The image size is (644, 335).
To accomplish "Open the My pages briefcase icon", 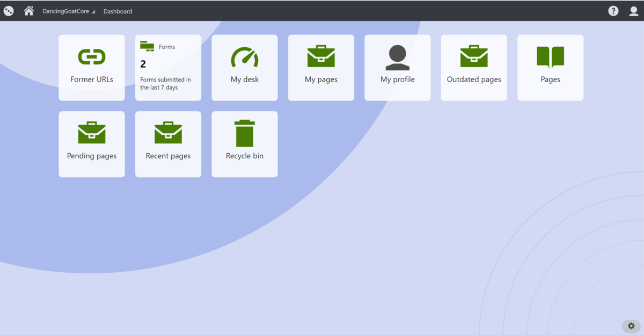I will click(321, 56).
